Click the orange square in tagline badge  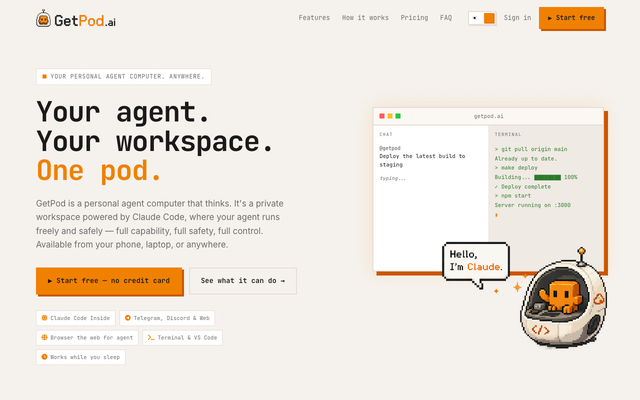click(x=44, y=76)
